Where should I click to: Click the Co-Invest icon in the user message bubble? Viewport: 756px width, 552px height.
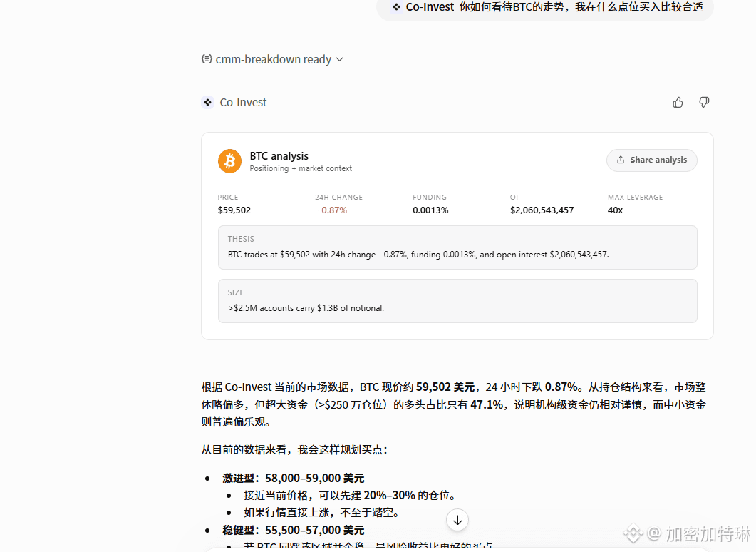coord(396,6)
